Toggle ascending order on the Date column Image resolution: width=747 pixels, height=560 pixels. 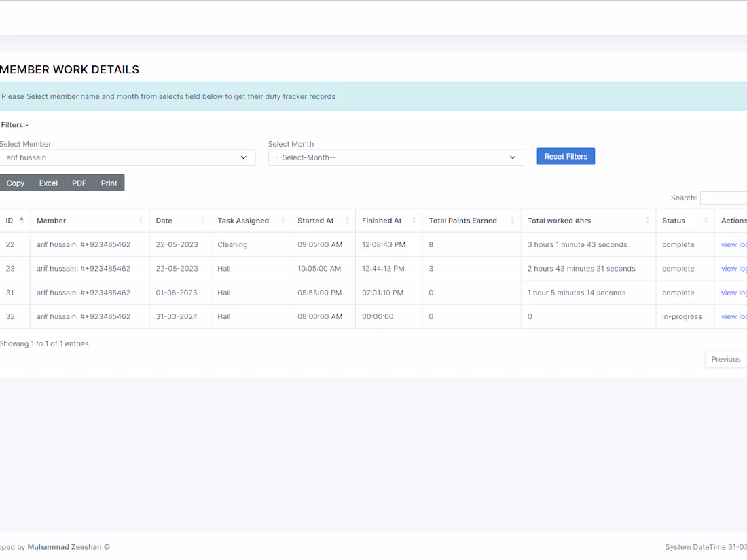point(203,220)
